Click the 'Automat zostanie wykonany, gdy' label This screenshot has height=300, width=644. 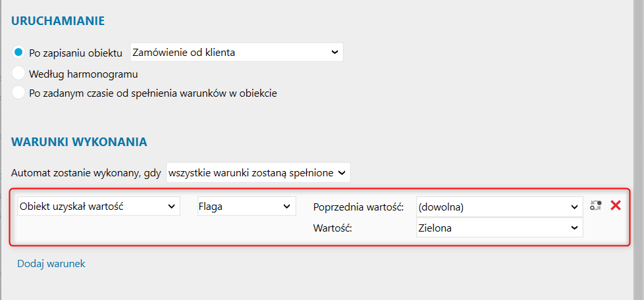click(x=86, y=173)
